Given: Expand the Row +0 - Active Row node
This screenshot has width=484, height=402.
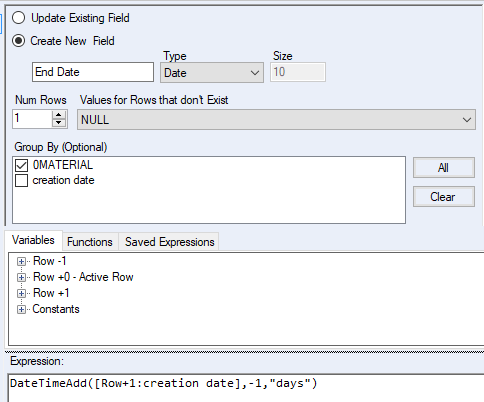Looking at the screenshot, I should click(21, 277).
